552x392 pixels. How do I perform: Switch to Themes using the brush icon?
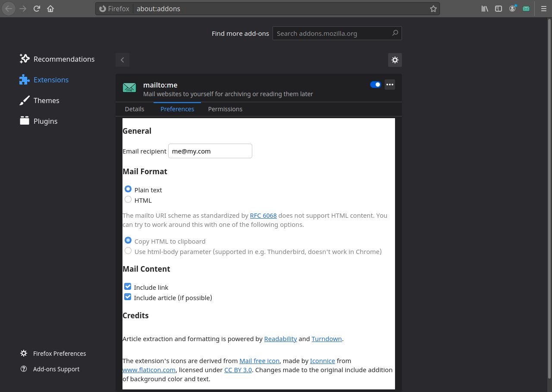coord(46,100)
